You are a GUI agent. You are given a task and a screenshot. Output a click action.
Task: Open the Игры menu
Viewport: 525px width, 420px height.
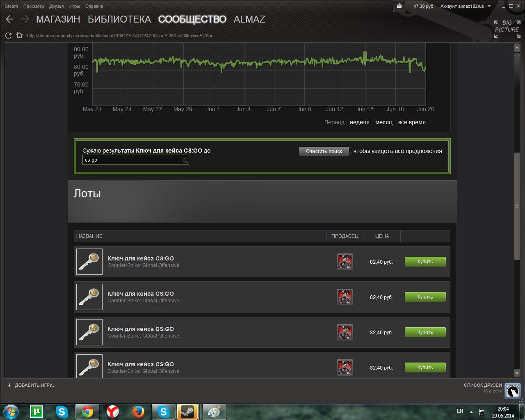coord(75,6)
